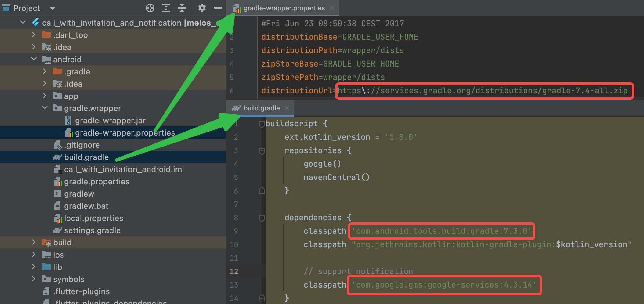Click the build.gradle elephant icon in tree

click(57, 157)
